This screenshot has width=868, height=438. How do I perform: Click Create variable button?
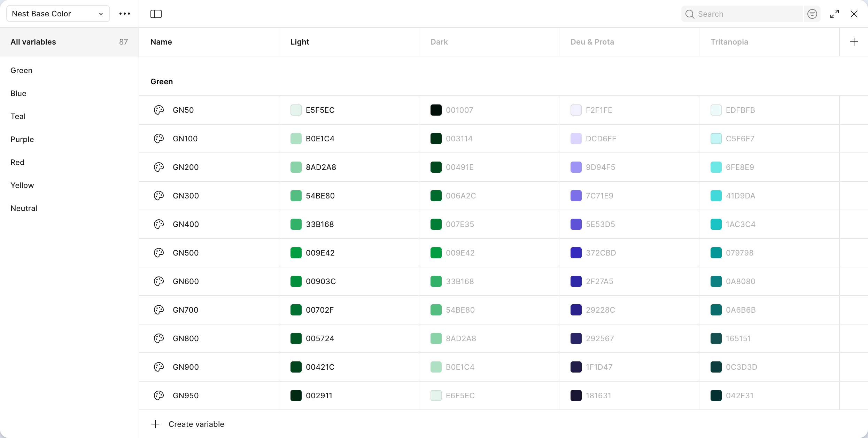(188, 424)
